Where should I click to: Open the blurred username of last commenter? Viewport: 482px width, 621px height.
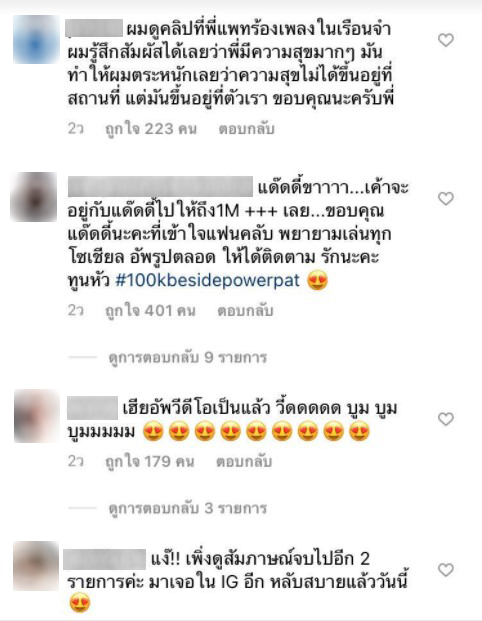(x=105, y=559)
